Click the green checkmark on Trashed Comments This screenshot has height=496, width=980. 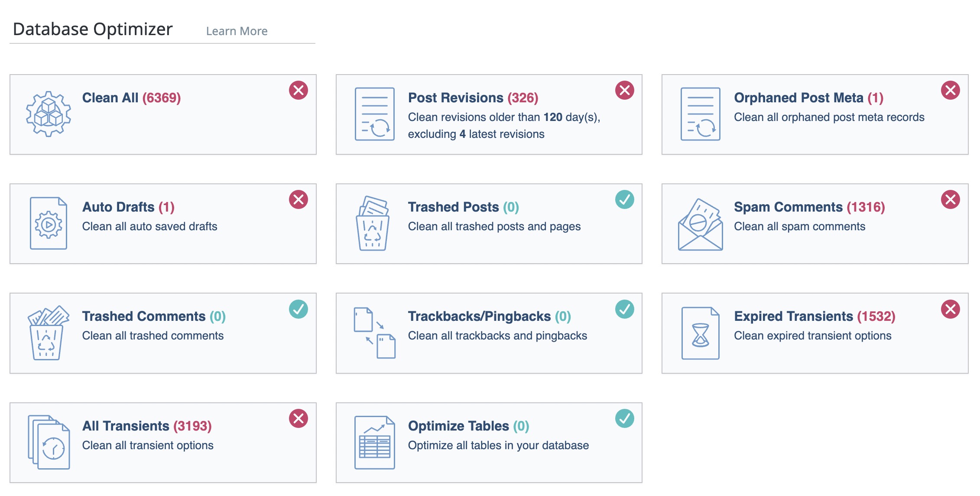point(299,309)
